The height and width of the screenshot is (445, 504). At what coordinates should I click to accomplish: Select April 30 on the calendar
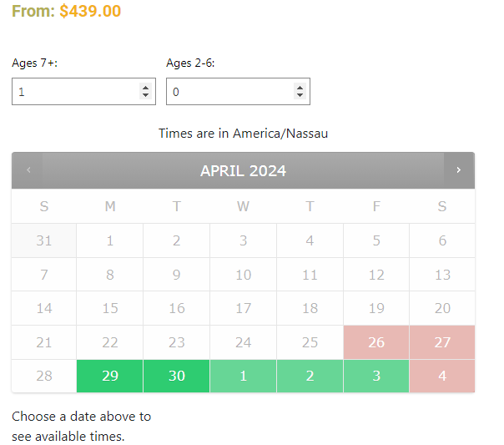tap(176, 376)
